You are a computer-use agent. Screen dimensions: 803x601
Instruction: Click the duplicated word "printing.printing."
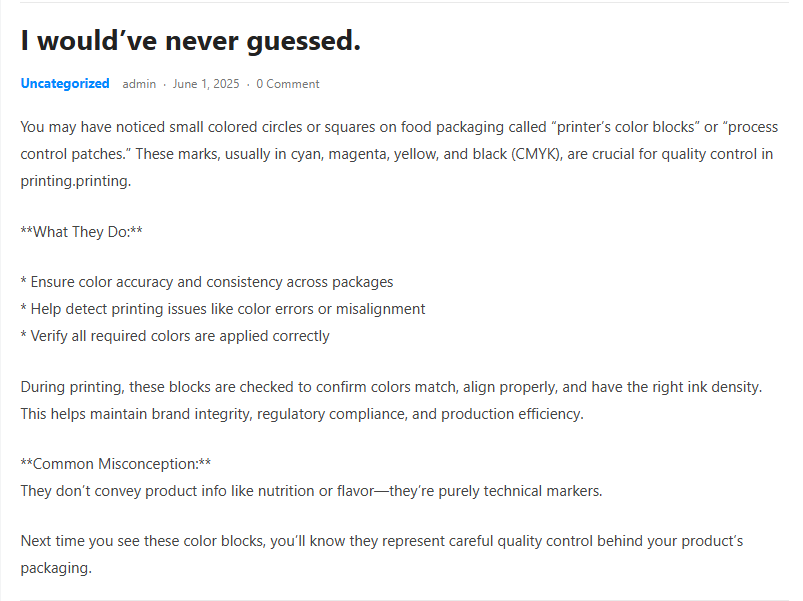click(76, 181)
